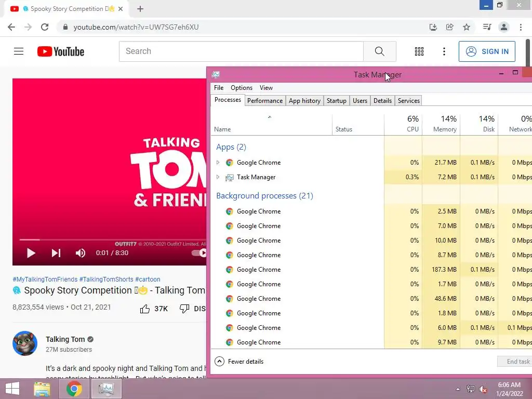Open the #MyTalkingTomFriends hashtag link
Image resolution: width=532 pixels, height=399 pixels.
coord(45,279)
